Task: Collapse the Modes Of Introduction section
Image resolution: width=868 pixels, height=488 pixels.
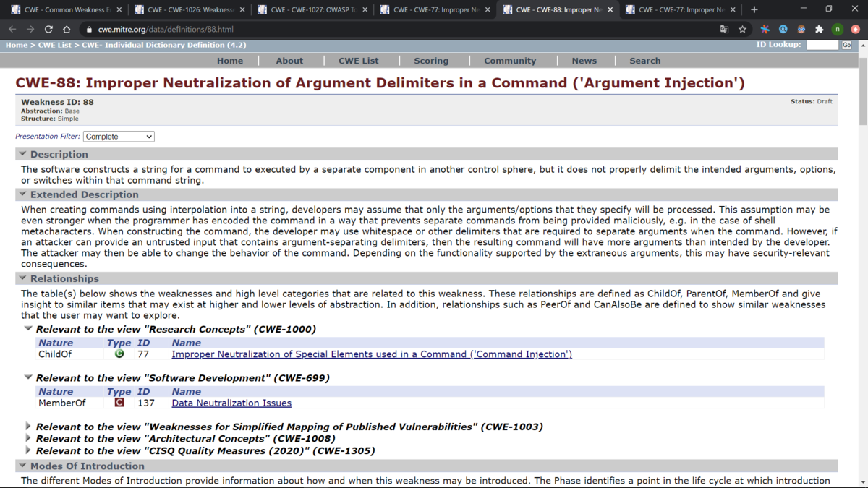Action: click(x=22, y=466)
